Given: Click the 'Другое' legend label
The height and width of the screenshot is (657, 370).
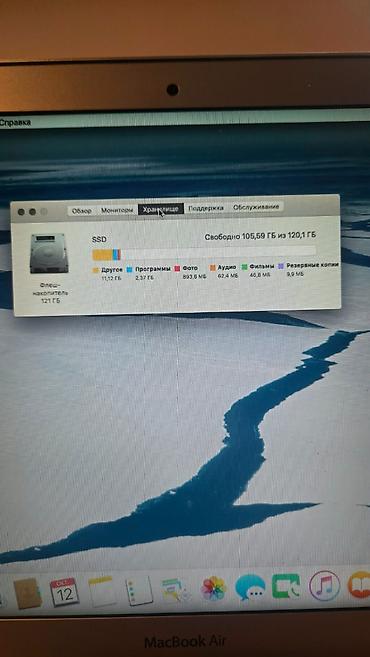Looking at the screenshot, I should [x=112, y=270].
